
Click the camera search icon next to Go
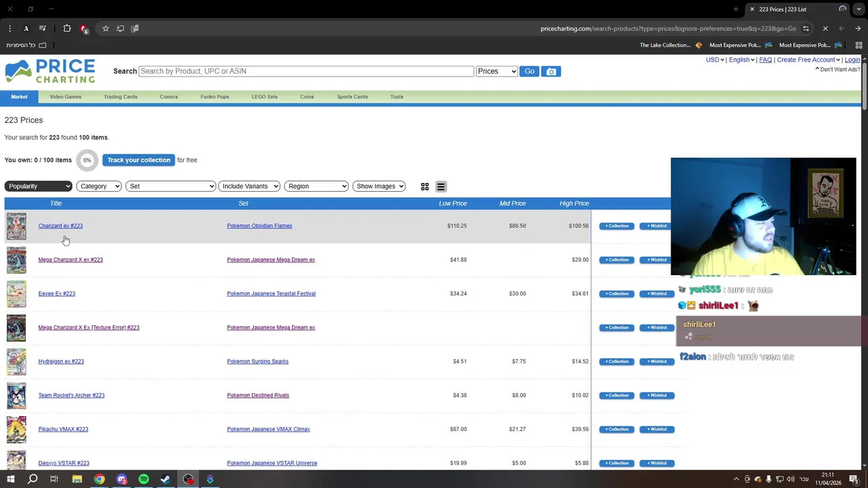pyautogui.click(x=551, y=71)
